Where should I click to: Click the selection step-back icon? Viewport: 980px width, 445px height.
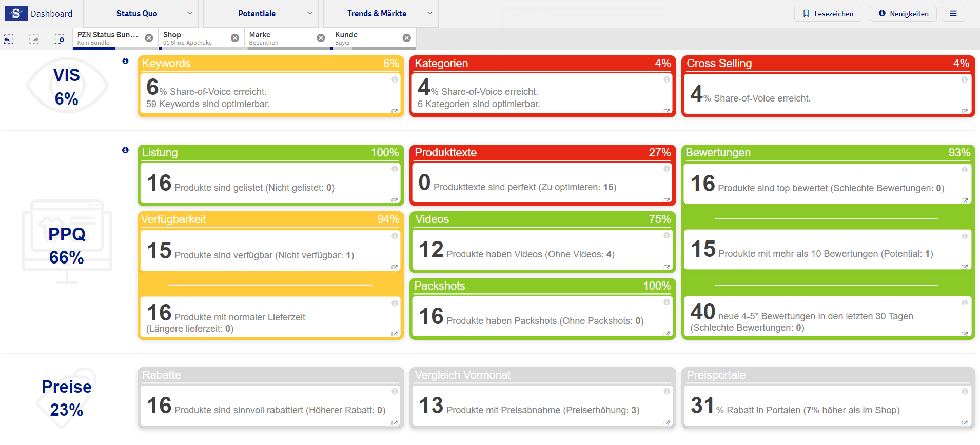pyautogui.click(x=9, y=39)
